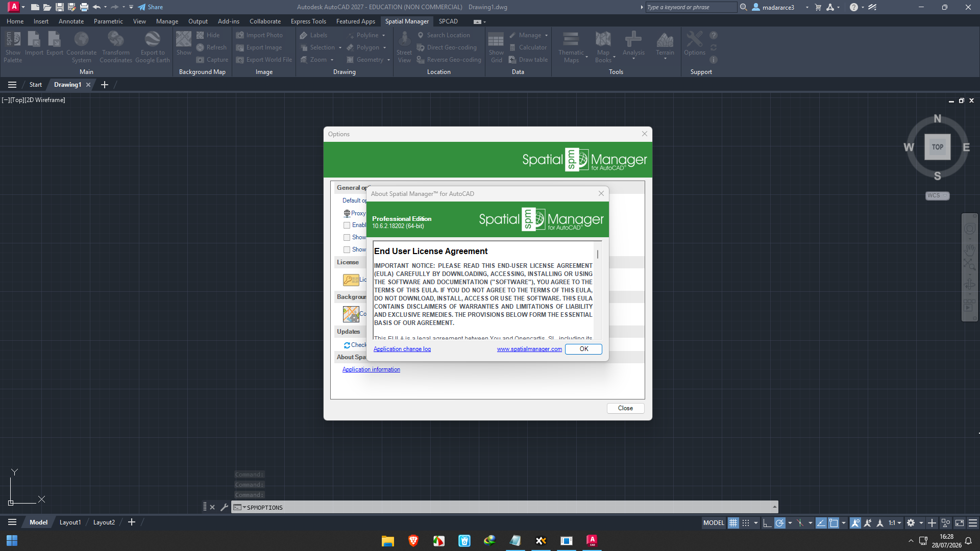Click the Export tool in Main panel

tap(55, 44)
